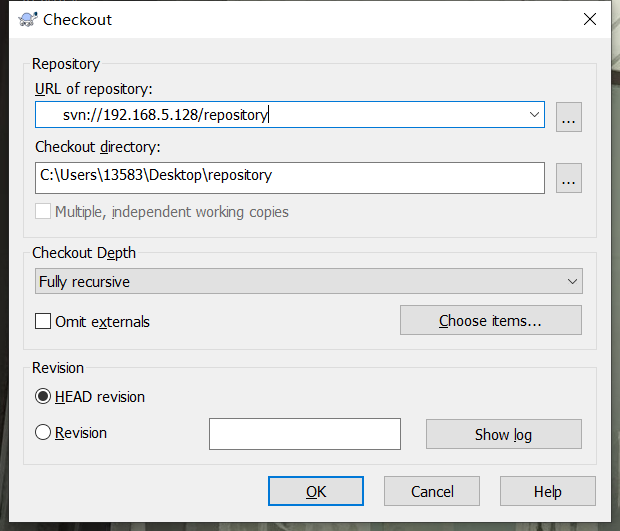Screen dimensions: 620x531
Task: Choose the Revision radio button option
Action: pos(43,433)
